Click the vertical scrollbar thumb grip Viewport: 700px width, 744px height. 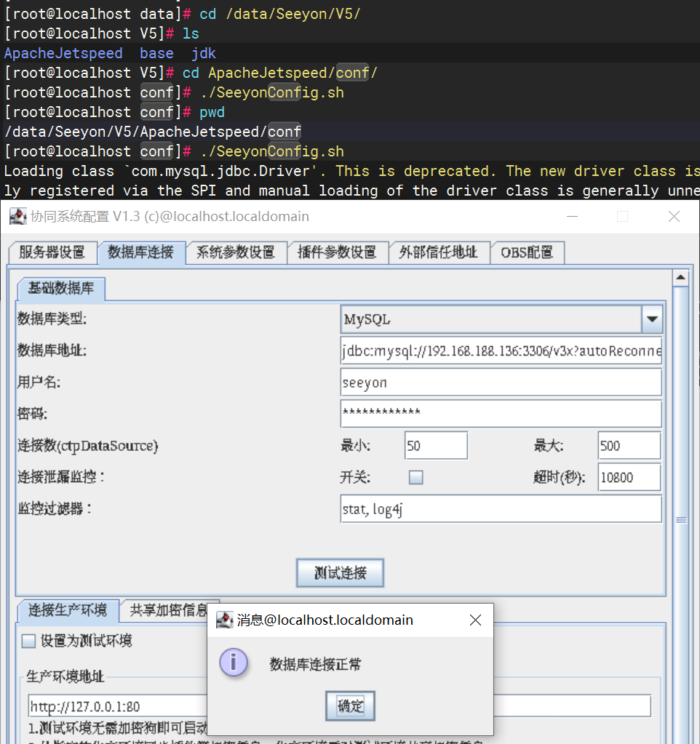(680, 521)
